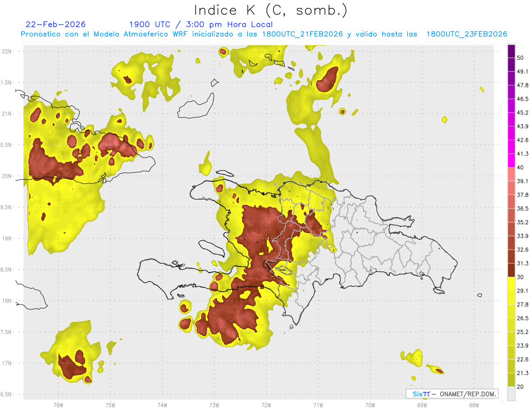Screen dimensions: 532x411
Task: Select the '22-Feb-2026' date text
Action: [56, 24]
